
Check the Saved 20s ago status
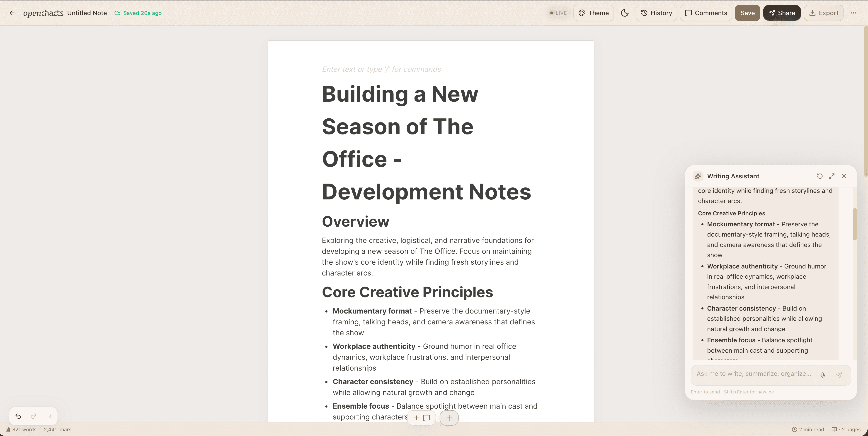tap(138, 13)
